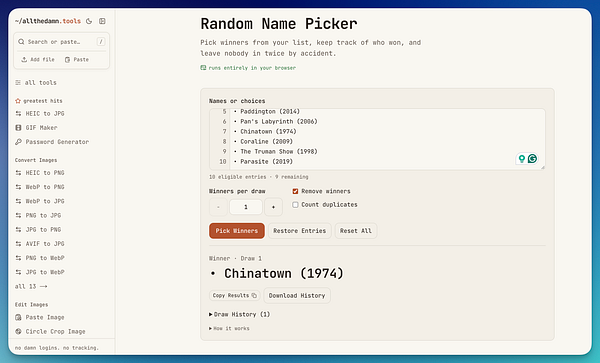Open HEIC to JPG tool

(x=45, y=114)
